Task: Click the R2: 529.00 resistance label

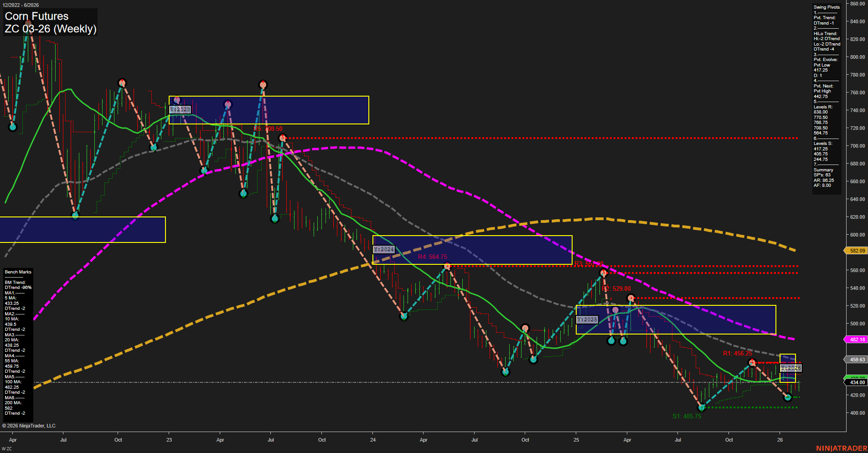Action: coord(616,288)
